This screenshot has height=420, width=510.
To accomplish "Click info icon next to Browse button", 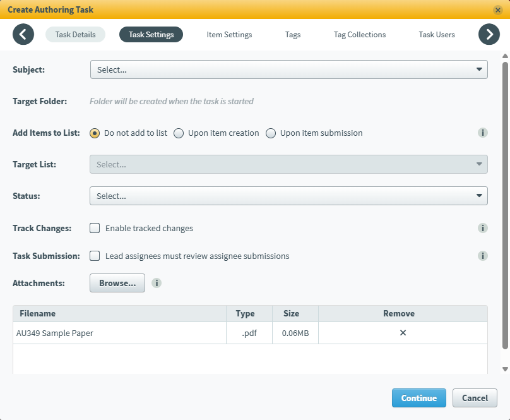I will (x=157, y=283).
